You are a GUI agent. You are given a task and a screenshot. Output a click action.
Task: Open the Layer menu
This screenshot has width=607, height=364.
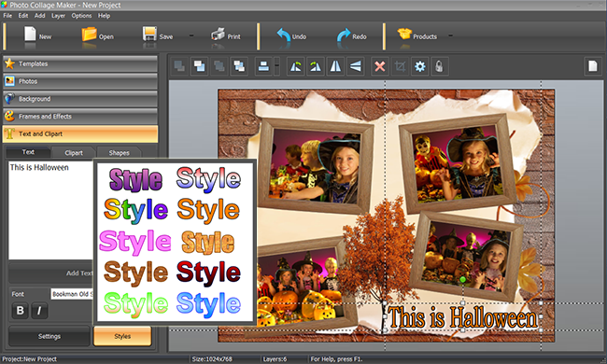pyautogui.click(x=59, y=16)
